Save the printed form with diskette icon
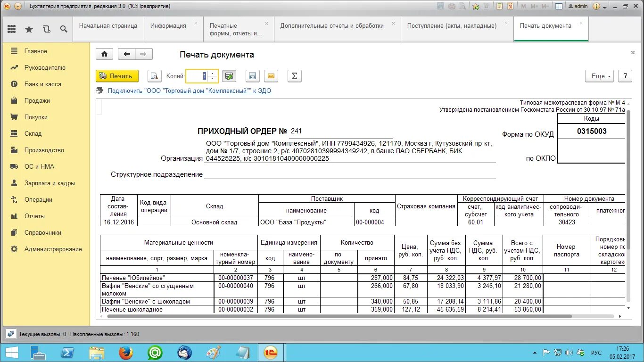 click(253, 76)
